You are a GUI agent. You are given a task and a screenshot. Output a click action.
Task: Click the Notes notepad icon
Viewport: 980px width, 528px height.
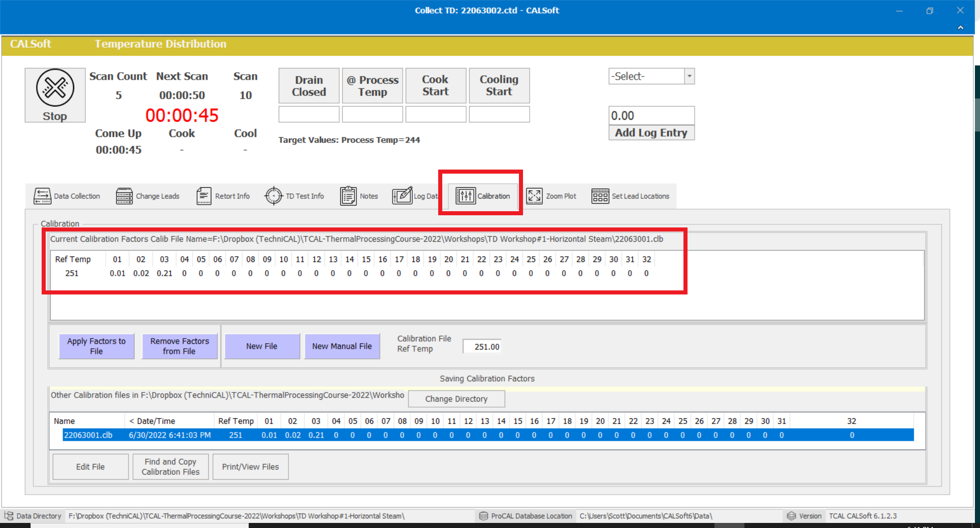click(x=348, y=196)
